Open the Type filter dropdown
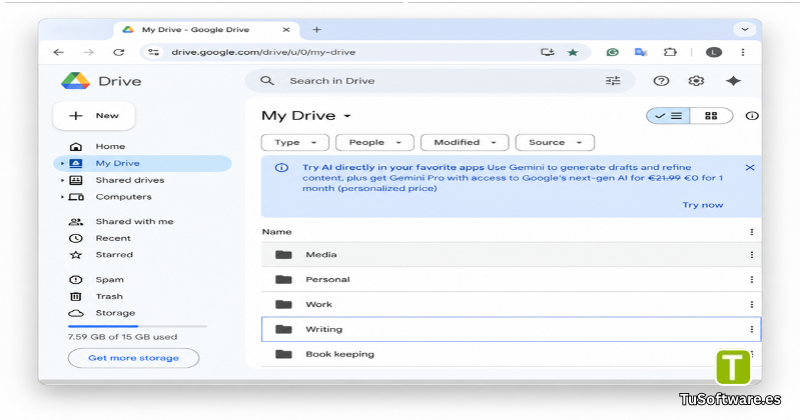Image resolution: width=800 pixels, height=420 pixels. (295, 142)
